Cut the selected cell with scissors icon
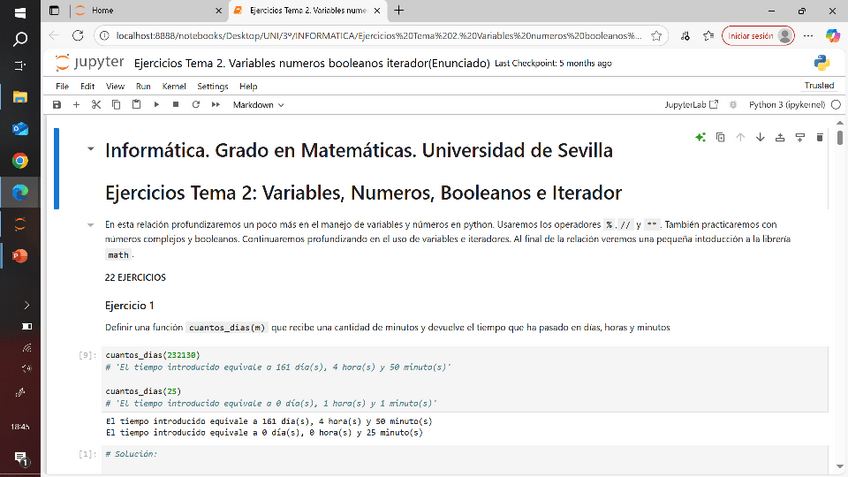Screen dimensions: 848x477 [x=96, y=104]
